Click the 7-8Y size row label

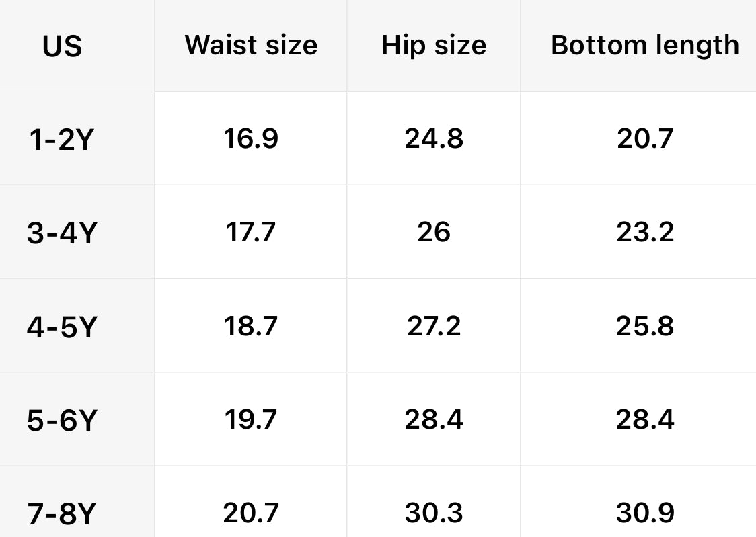click(x=62, y=514)
